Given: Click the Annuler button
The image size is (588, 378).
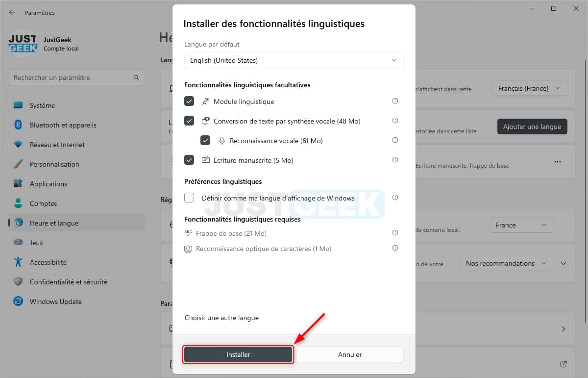Looking at the screenshot, I should (350, 354).
